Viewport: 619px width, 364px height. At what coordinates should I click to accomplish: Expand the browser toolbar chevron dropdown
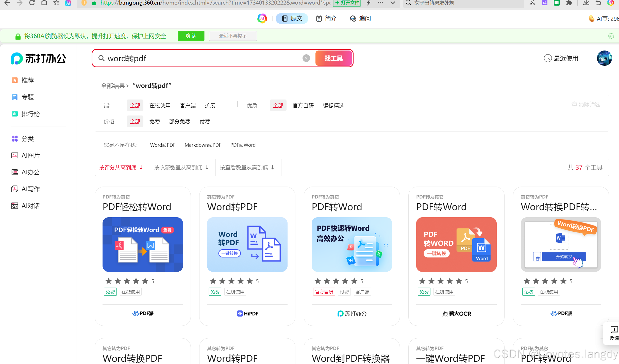coord(393,3)
